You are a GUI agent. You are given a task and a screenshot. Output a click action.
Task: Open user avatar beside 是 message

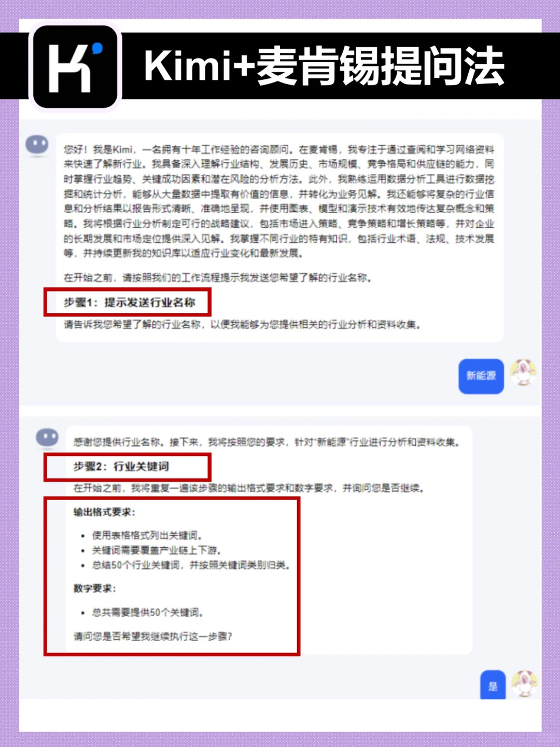[524, 683]
